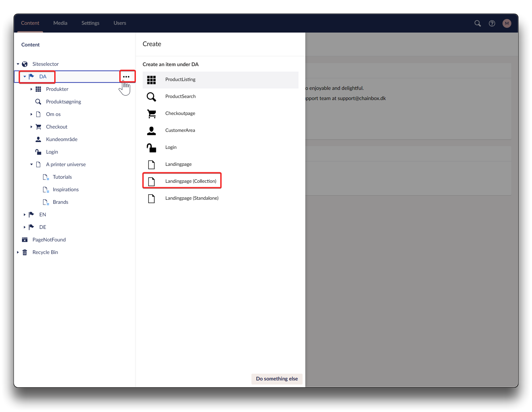
Task: Click the Recycle Bin trash icon
Action: coord(25,252)
